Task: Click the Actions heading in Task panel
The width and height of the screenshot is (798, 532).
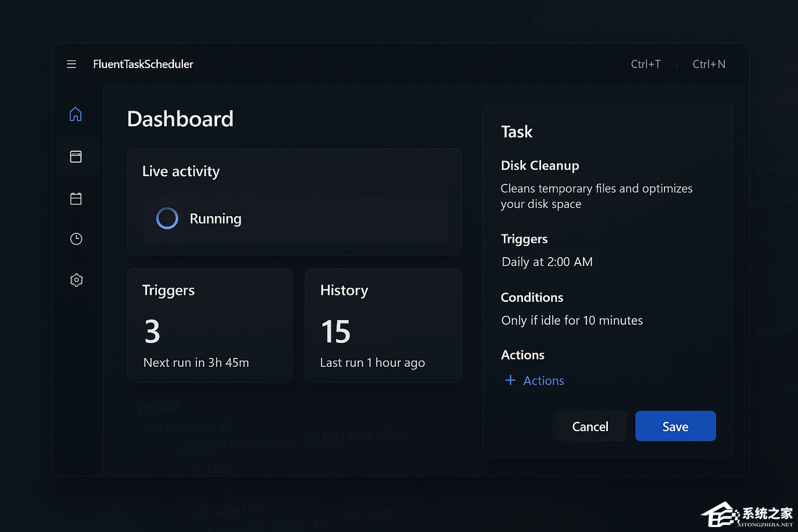Action: 523,355
